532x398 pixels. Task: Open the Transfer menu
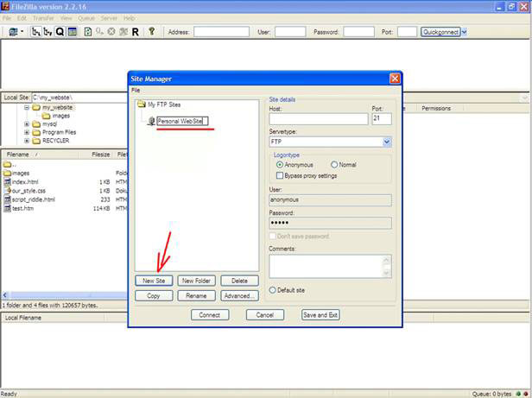[43, 18]
